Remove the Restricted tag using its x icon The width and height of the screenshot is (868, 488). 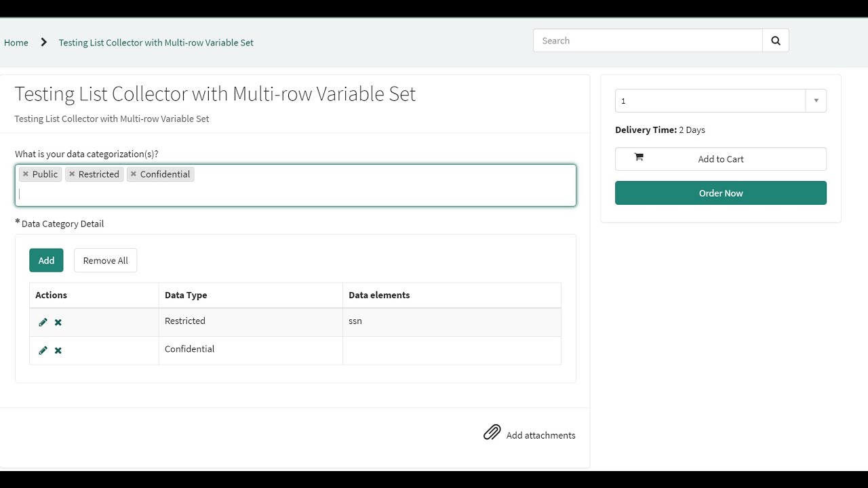pyautogui.click(x=71, y=174)
